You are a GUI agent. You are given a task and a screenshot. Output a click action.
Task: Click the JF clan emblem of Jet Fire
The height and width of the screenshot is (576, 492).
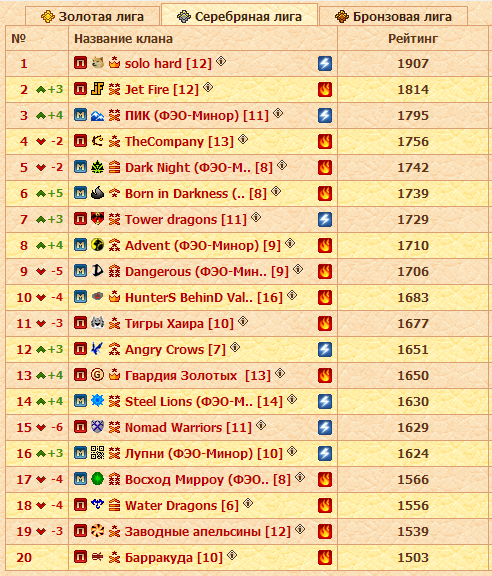pyautogui.click(x=97, y=89)
